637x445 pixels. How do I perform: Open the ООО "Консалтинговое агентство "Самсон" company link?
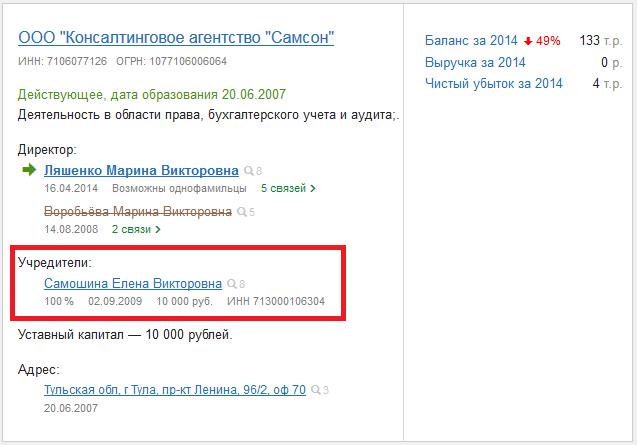(x=176, y=39)
